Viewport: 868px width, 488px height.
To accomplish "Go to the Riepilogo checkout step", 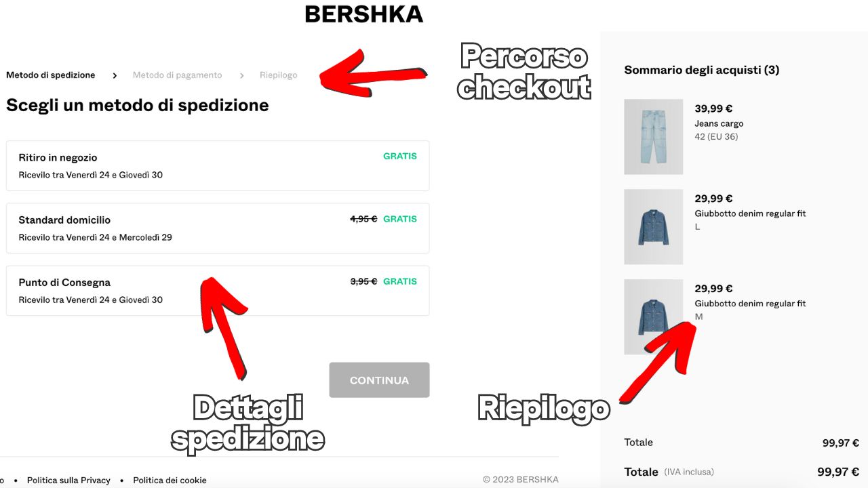I will pyautogui.click(x=278, y=75).
